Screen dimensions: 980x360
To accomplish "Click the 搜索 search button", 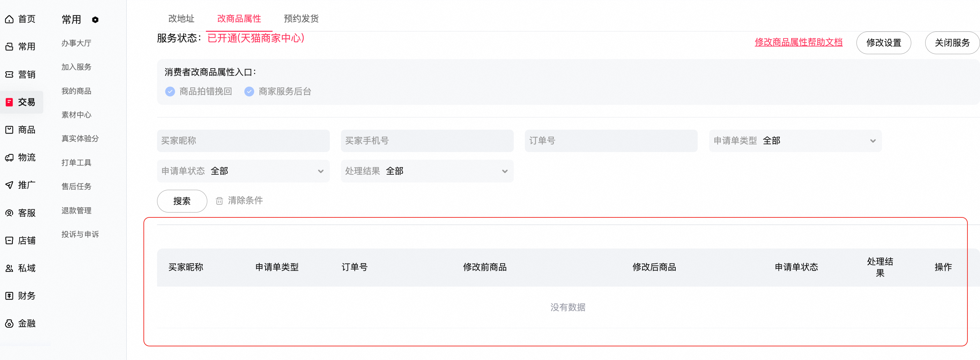I will (182, 201).
